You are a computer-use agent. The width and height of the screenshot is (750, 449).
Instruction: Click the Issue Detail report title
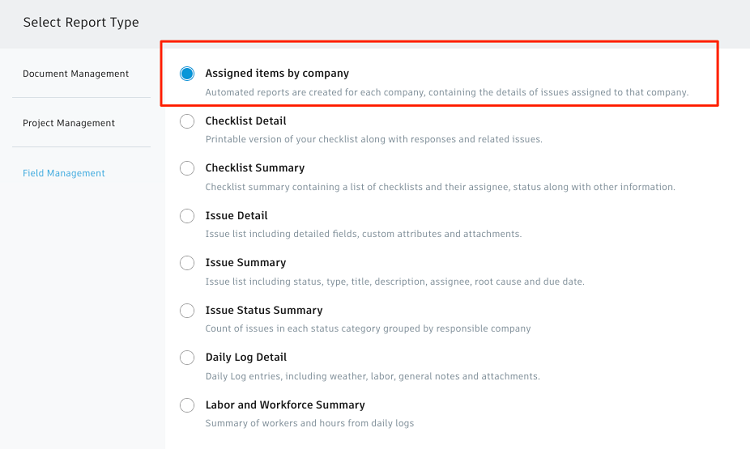tap(237, 215)
